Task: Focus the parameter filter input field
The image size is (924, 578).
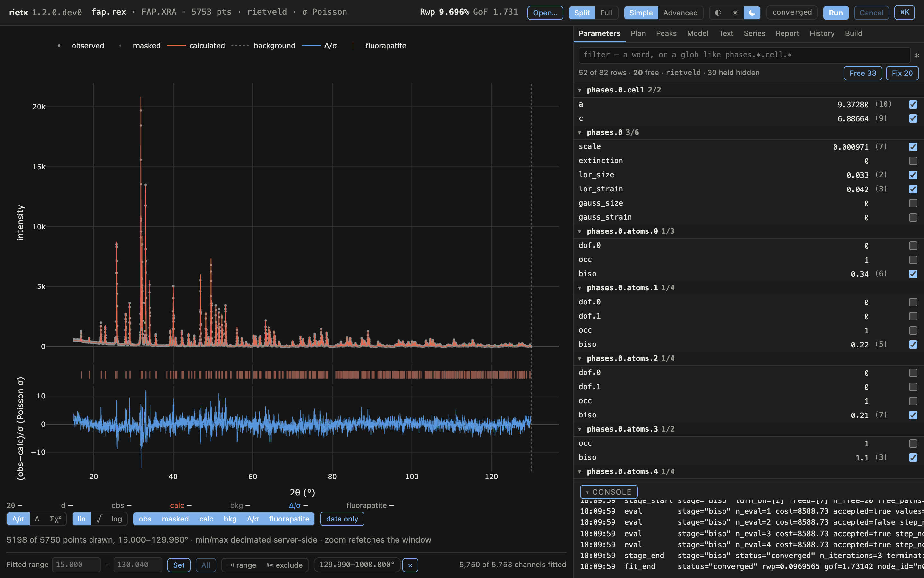Action: pos(744,55)
